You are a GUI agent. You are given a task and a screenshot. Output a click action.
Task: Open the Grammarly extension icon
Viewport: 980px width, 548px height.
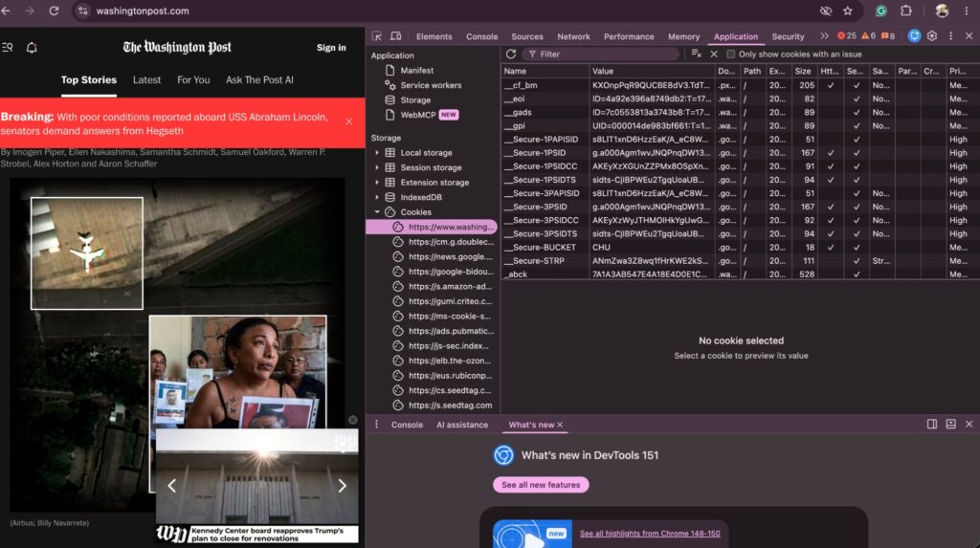click(x=880, y=11)
